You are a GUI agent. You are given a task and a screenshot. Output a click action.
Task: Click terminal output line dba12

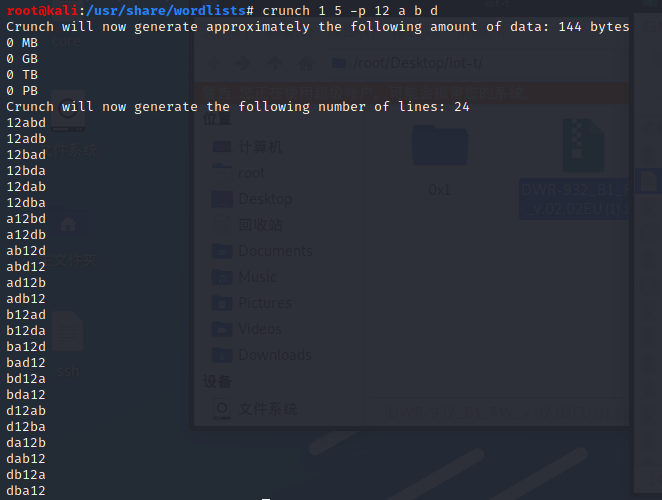click(x=26, y=491)
